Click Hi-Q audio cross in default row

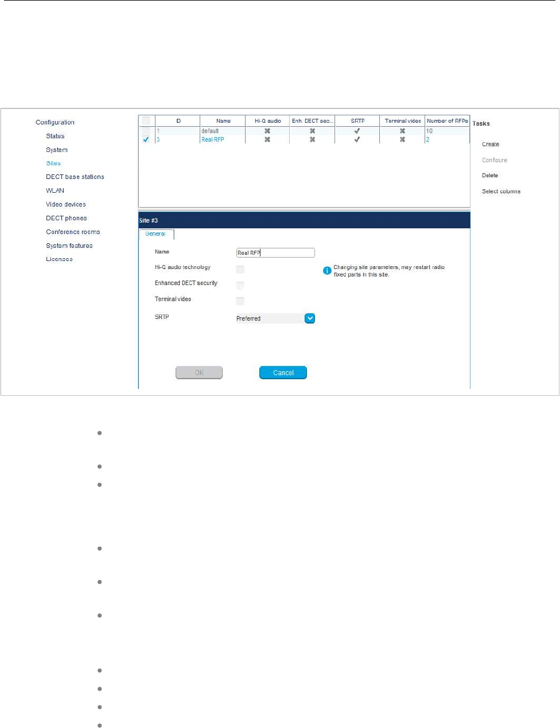(267, 131)
